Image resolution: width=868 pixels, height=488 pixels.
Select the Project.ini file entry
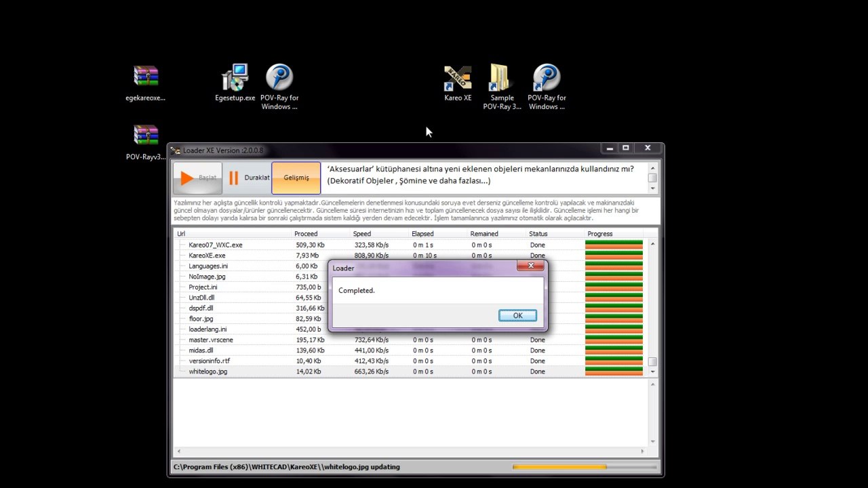203,287
